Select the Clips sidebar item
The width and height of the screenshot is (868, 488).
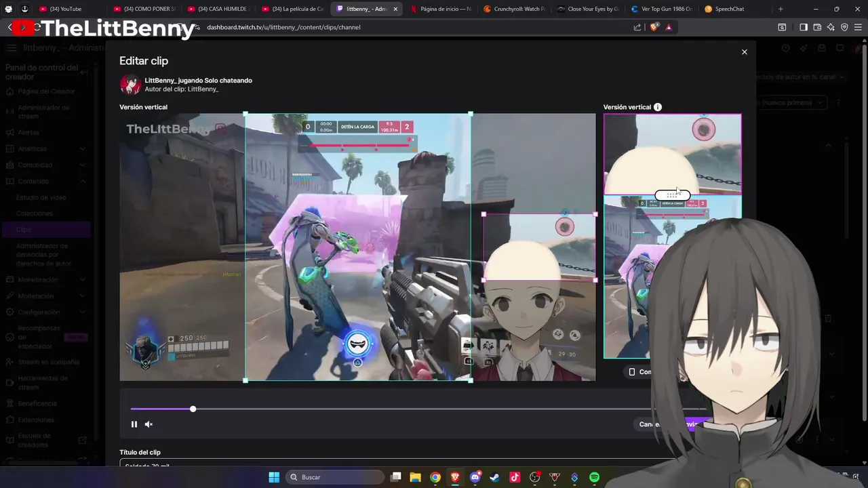pyautogui.click(x=46, y=230)
